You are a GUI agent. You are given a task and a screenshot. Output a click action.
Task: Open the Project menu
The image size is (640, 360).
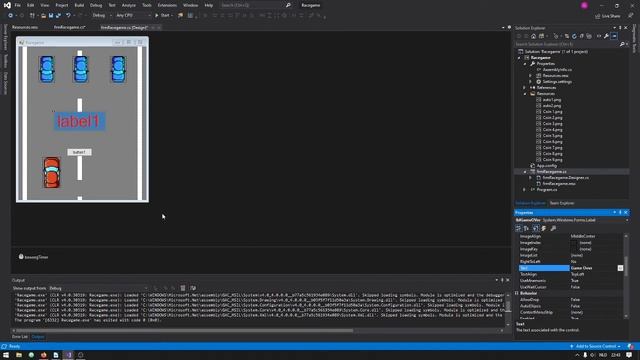pyautogui.click(x=62, y=5)
